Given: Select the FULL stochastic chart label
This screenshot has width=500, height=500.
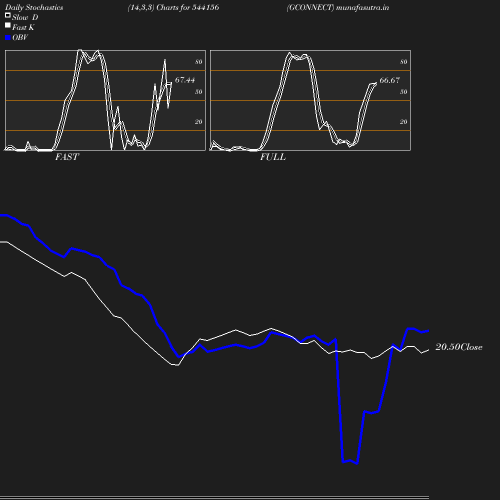Looking at the screenshot, I should pos(273,157).
